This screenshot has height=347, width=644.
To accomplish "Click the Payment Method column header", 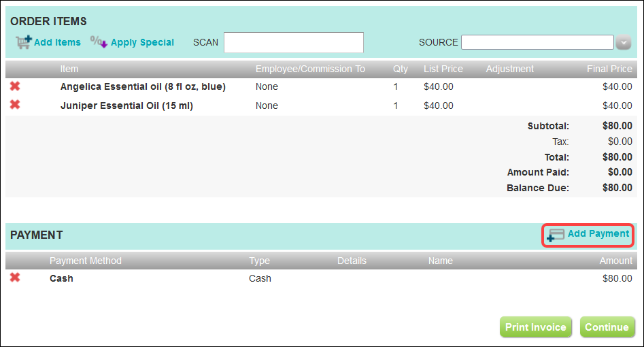I will point(86,261).
